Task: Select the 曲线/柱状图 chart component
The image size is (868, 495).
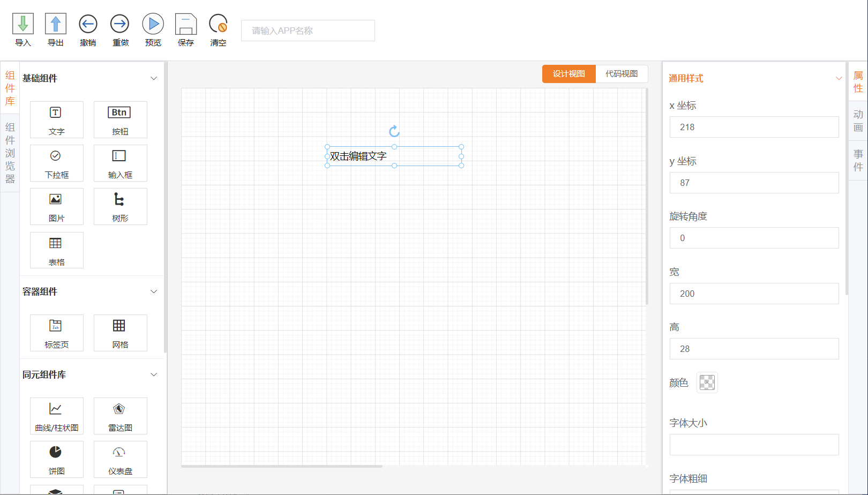Action: coord(57,416)
